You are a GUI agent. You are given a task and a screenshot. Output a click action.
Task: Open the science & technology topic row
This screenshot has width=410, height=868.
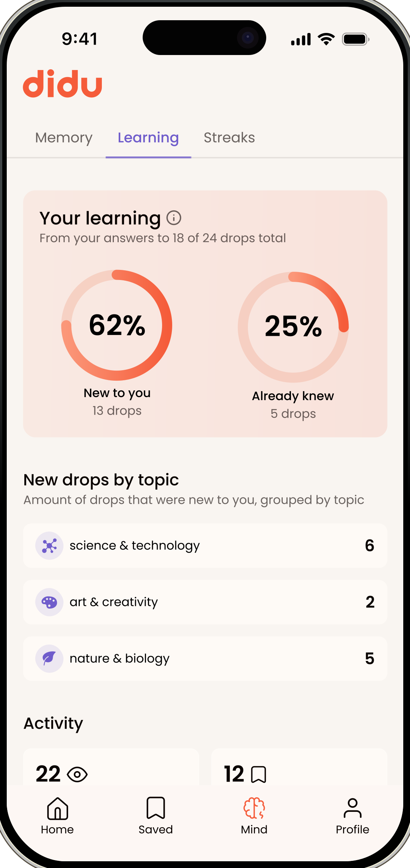[205, 545]
